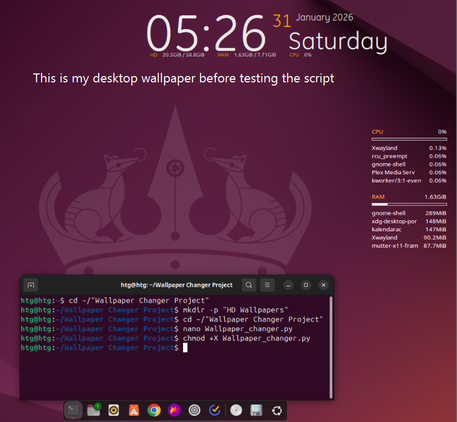Open the terminal hamburger menu
Viewport: 457px width, 422px height.
click(x=267, y=285)
